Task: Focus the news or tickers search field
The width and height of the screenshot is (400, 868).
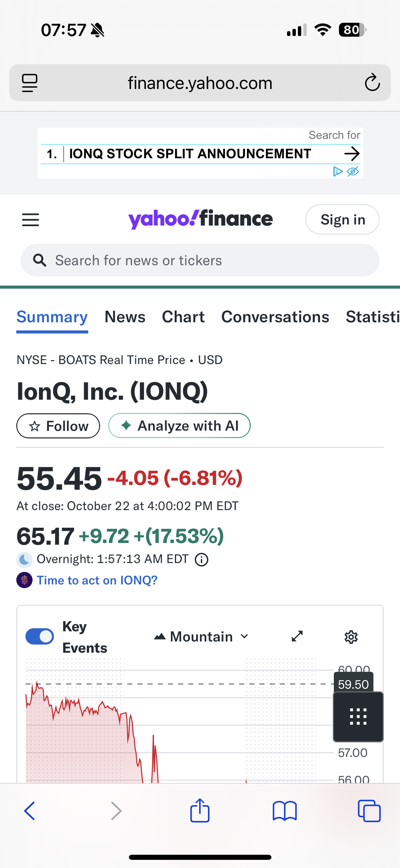Action: (200, 260)
